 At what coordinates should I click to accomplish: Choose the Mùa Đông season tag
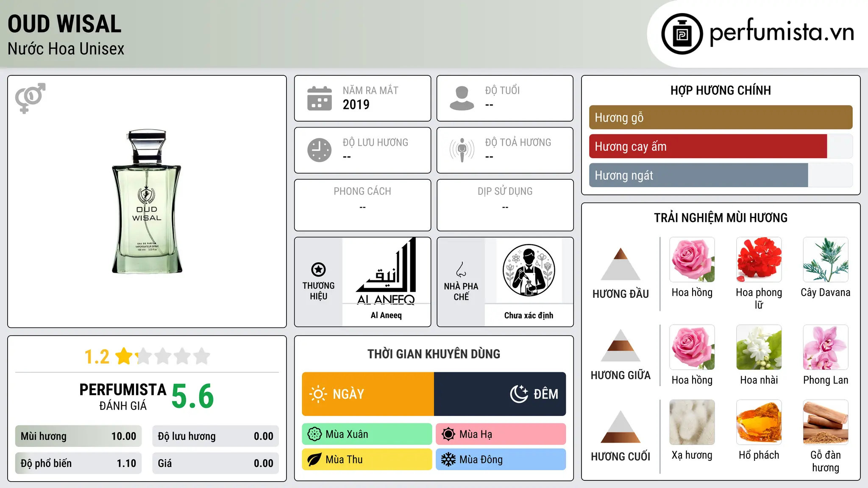[x=501, y=460]
